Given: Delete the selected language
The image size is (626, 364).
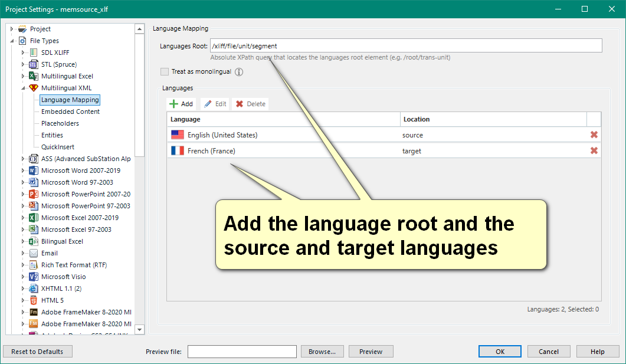Looking at the screenshot, I should (250, 104).
